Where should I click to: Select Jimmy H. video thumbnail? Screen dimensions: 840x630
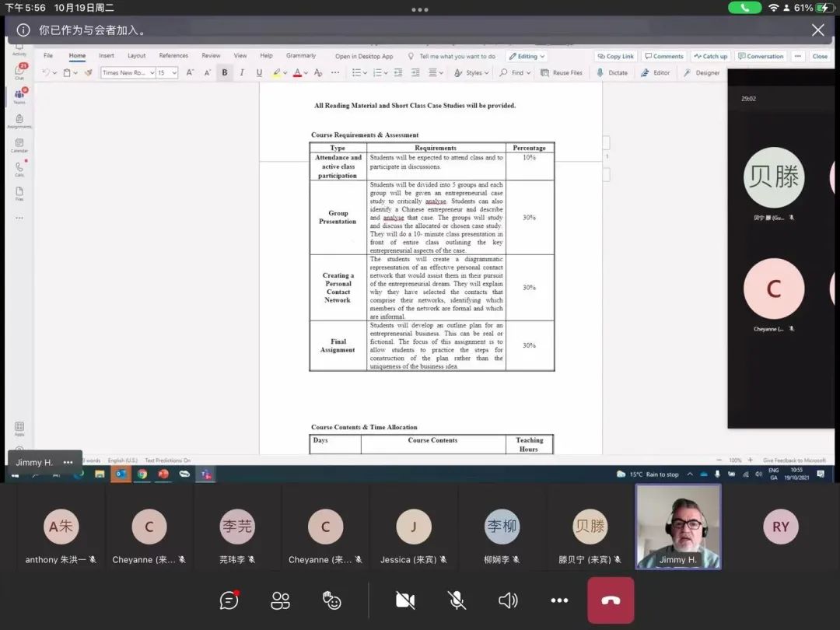pos(678,527)
